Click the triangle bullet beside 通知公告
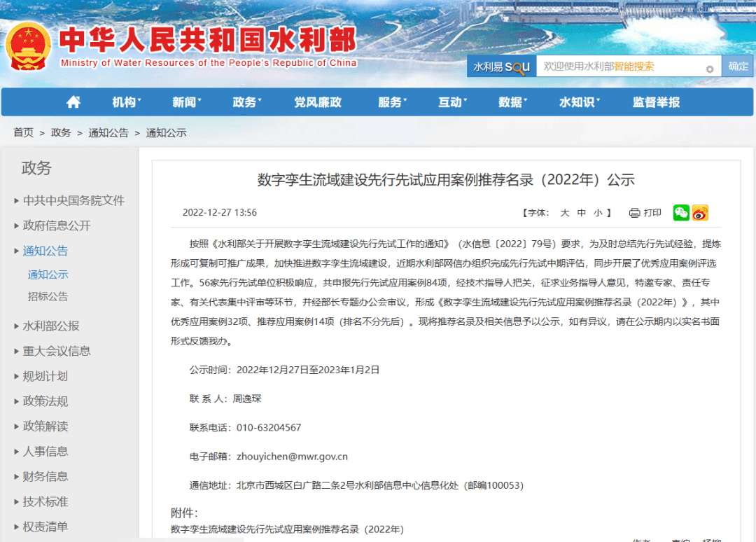 pyautogui.click(x=15, y=251)
